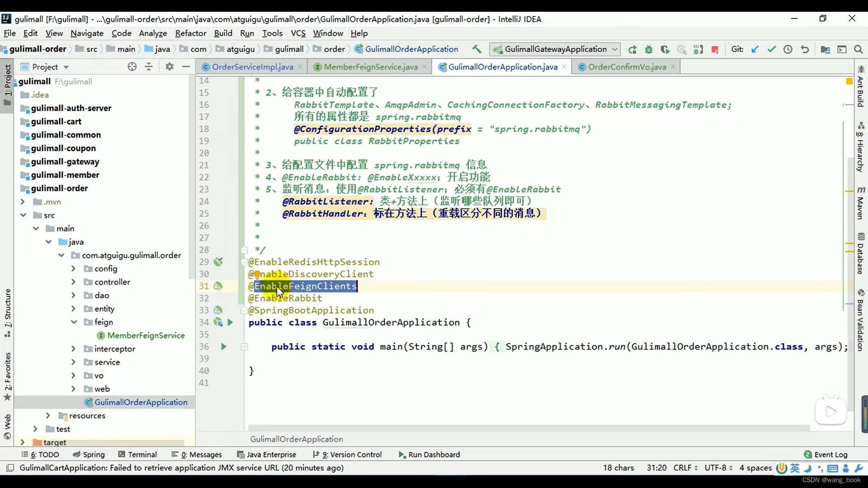Open Database tool window
This screenshot has width=868, height=488.
[861, 253]
